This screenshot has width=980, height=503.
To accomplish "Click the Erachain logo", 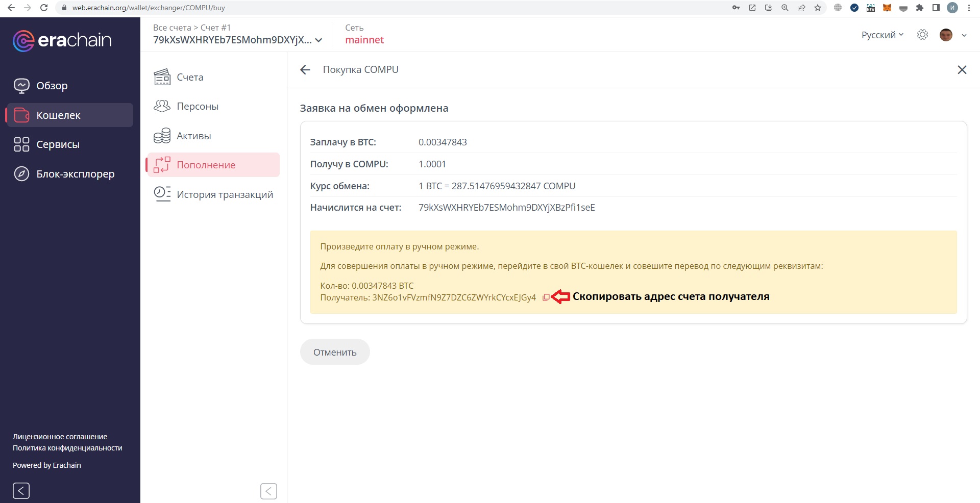I will click(x=62, y=40).
